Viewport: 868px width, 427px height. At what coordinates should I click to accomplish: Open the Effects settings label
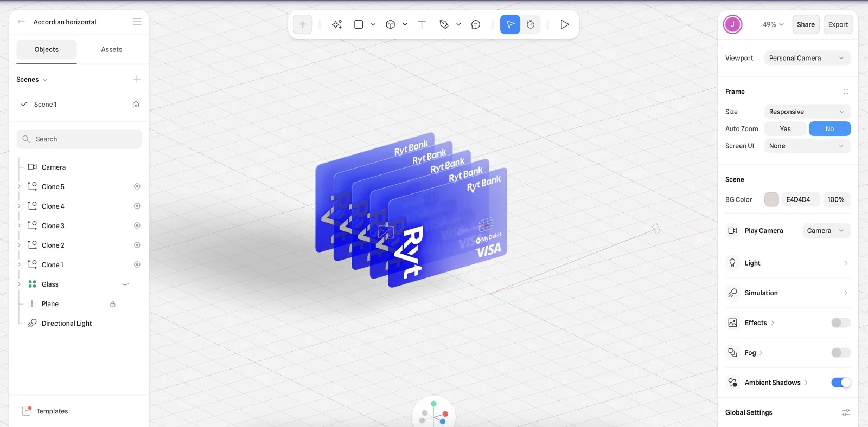(756, 322)
